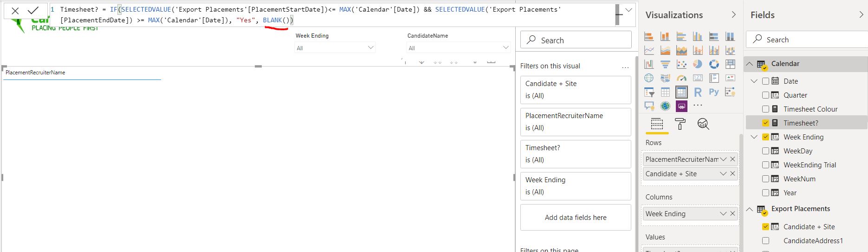This screenshot has height=252, width=868.
Task: Collapse the Export Placements table
Action: pos(750,209)
